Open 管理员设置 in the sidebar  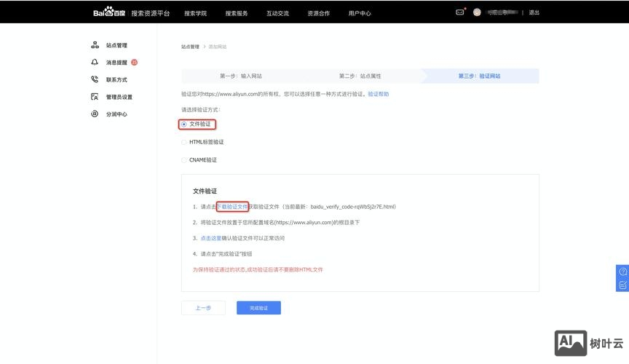[119, 97]
